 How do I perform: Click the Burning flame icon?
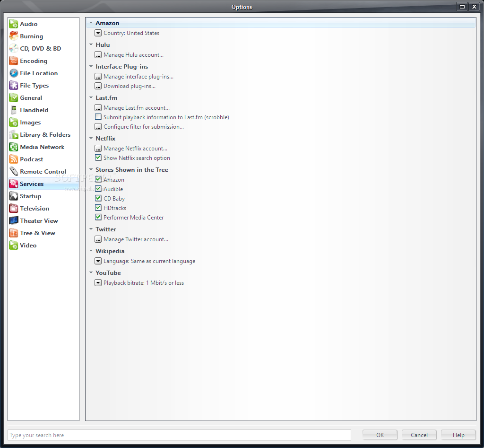[x=14, y=36]
